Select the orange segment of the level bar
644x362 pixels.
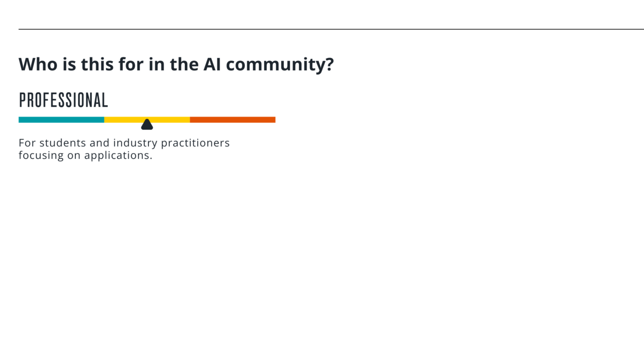[x=233, y=120]
